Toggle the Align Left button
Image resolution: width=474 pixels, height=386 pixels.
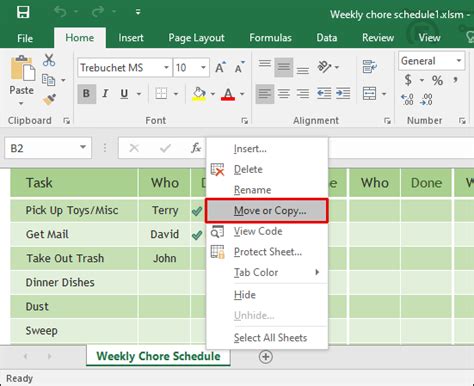[x=265, y=94]
